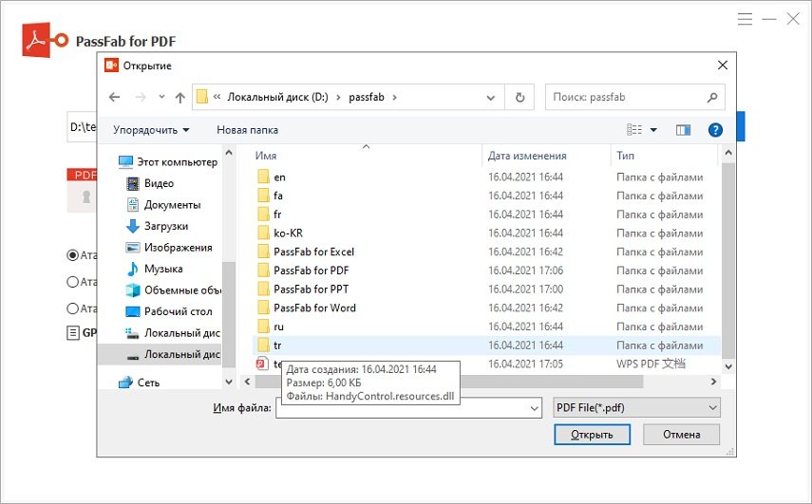Open Изображения in the navigation pane

point(169,248)
